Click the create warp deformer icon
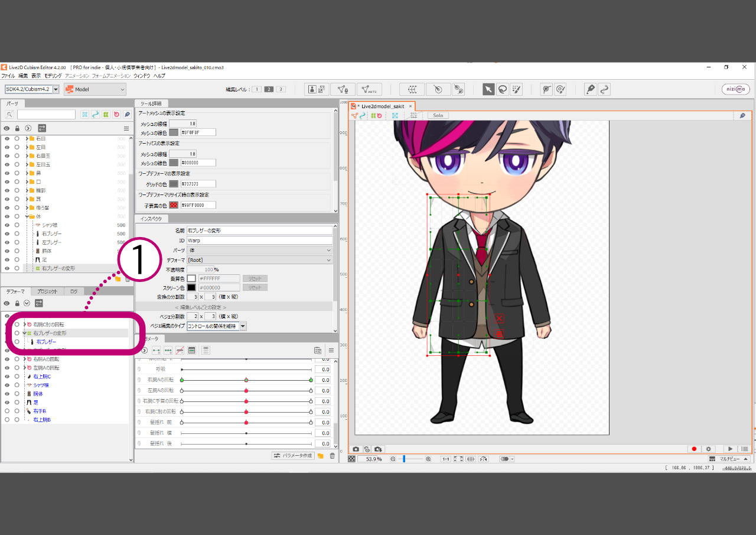This screenshot has width=756, height=535. coord(412,89)
